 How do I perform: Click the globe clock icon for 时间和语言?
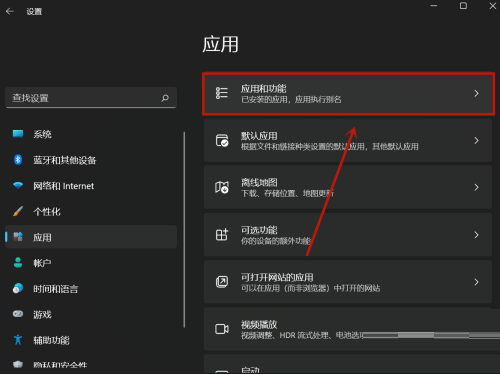(18, 288)
